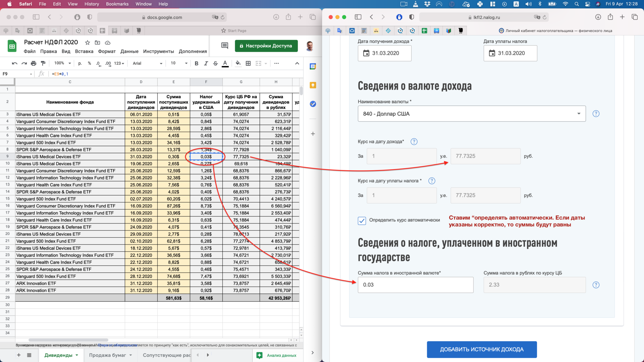Open the Формат menu

[x=107, y=52]
